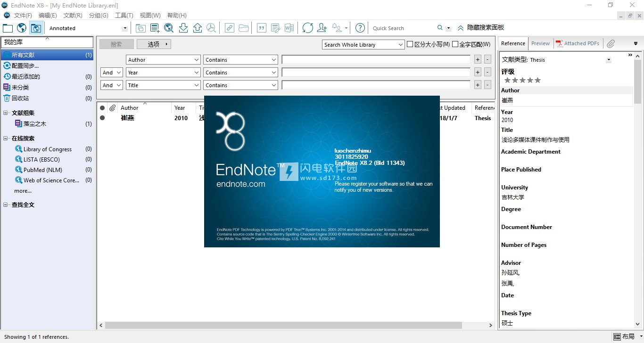Click the Open File folder icon
The image size is (644, 343).
(x=244, y=28)
